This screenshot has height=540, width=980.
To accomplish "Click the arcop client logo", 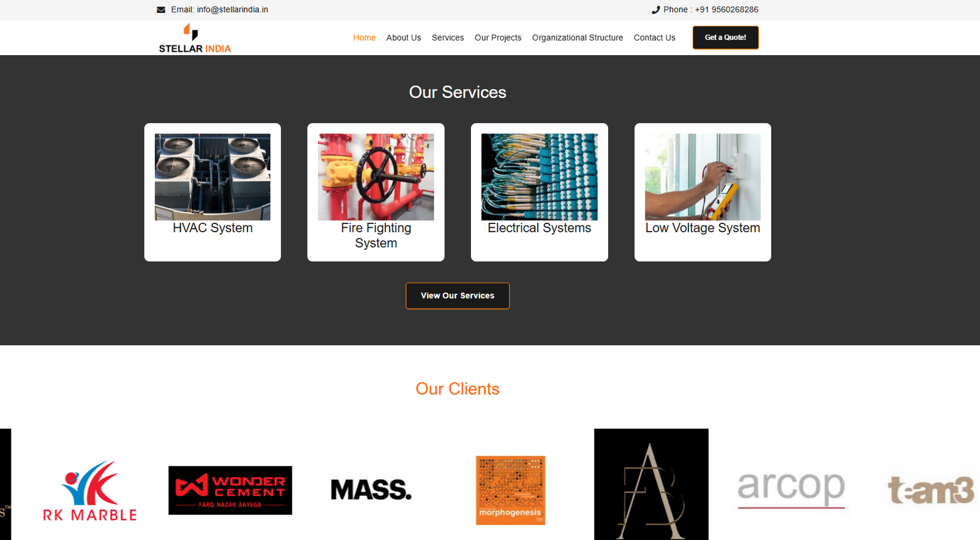I will pos(791,490).
